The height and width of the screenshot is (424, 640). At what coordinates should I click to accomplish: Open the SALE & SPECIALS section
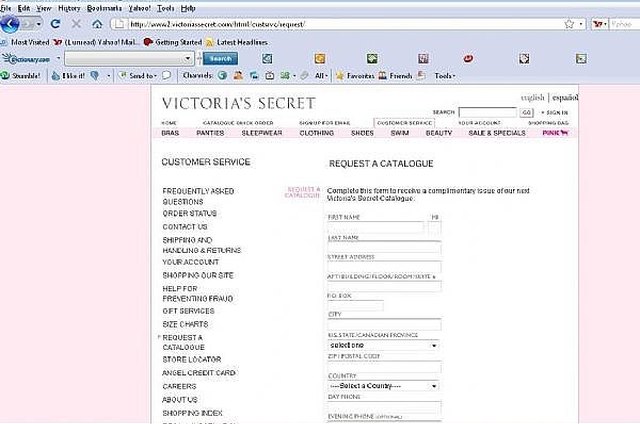coord(497,133)
